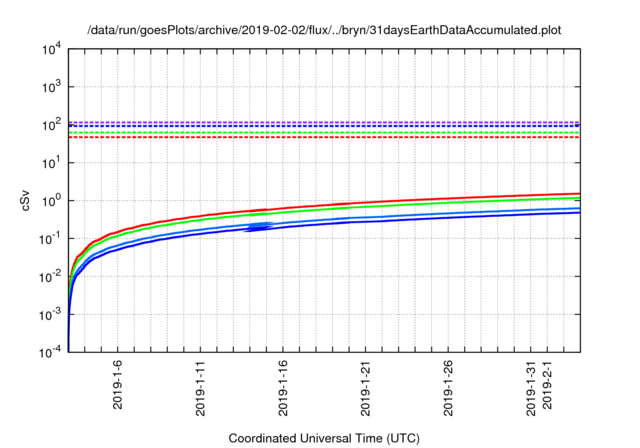Click the 10^-2 y-axis tick label
Image resolution: width=640 pixels, height=448 pixels.
pyautogui.click(x=50, y=276)
